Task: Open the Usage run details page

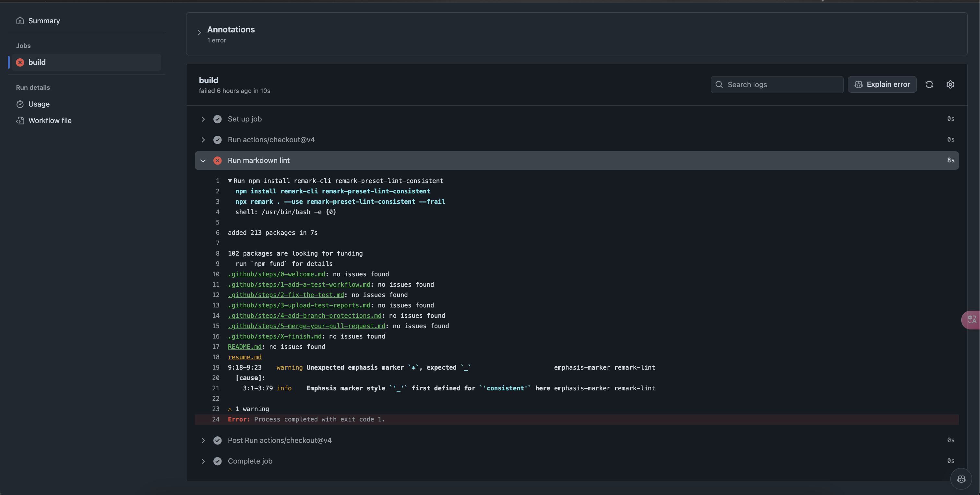Action: pos(39,104)
